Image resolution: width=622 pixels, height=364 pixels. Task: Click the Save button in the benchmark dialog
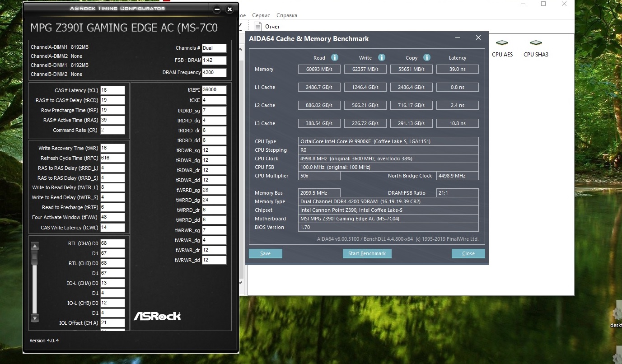(x=266, y=253)
